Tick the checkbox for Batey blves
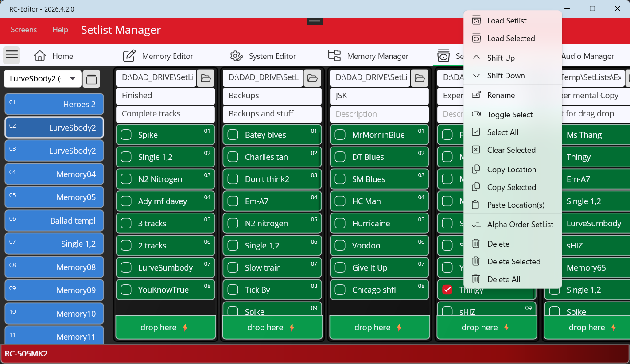Image resolution: width=630 pixels, height=364 pixels. coord(233,135)
